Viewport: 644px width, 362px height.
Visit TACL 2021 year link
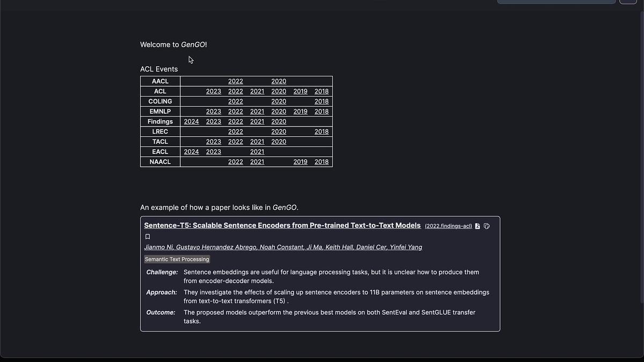pos(257,142)
